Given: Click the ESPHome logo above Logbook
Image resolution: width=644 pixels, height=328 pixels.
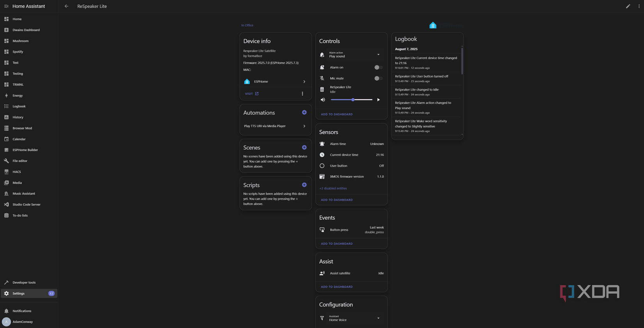Looking at the screenshot, I should pyautogui.click(x=433, y=25).
